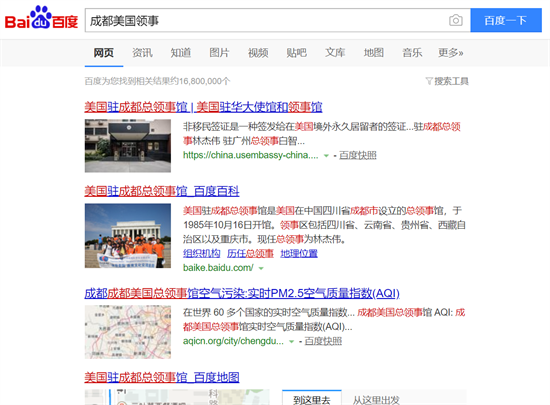Viewport: 550px width, 405px height.
Task: Open the 视频 tab
Action: [258, 53]
